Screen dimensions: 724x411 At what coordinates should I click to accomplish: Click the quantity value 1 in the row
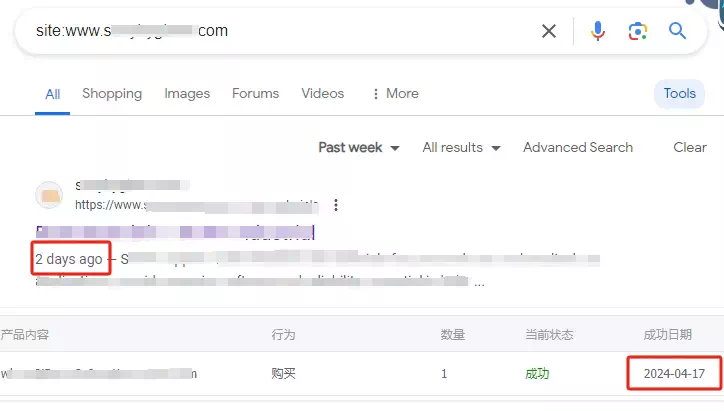tap(444, 374)
